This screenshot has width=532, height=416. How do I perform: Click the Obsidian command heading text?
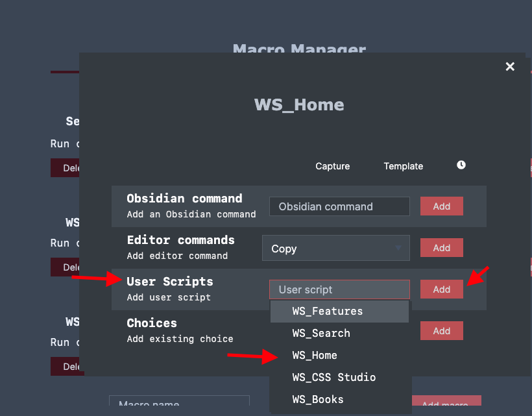[184, 198]
